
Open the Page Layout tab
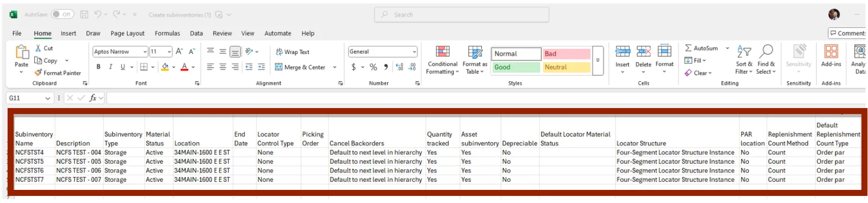(127, 33)
